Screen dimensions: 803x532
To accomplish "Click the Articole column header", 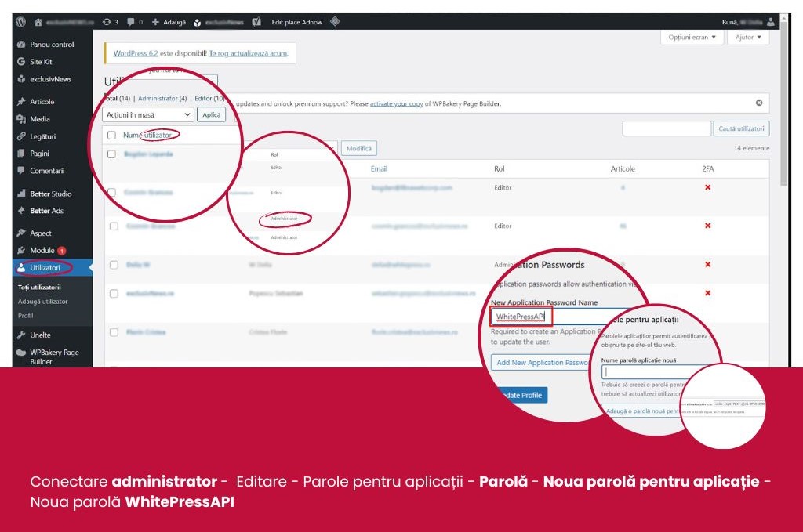I will click(x=623, y=168).
